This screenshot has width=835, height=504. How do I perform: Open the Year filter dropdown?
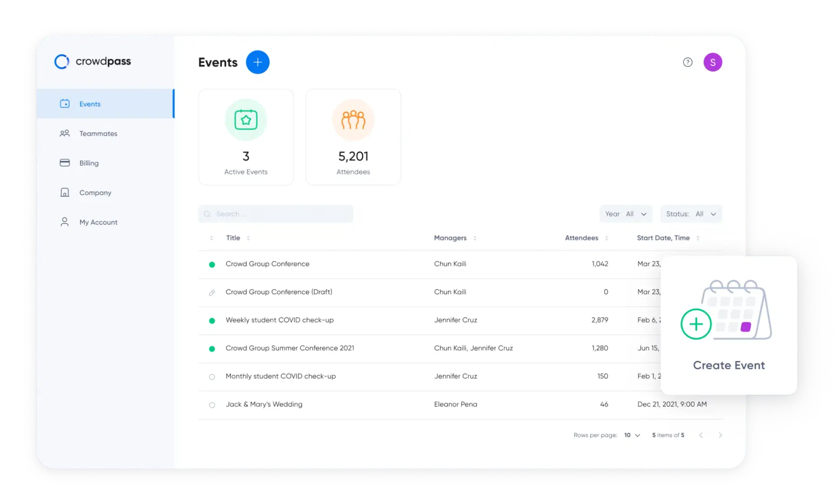(x=626, y=214)
